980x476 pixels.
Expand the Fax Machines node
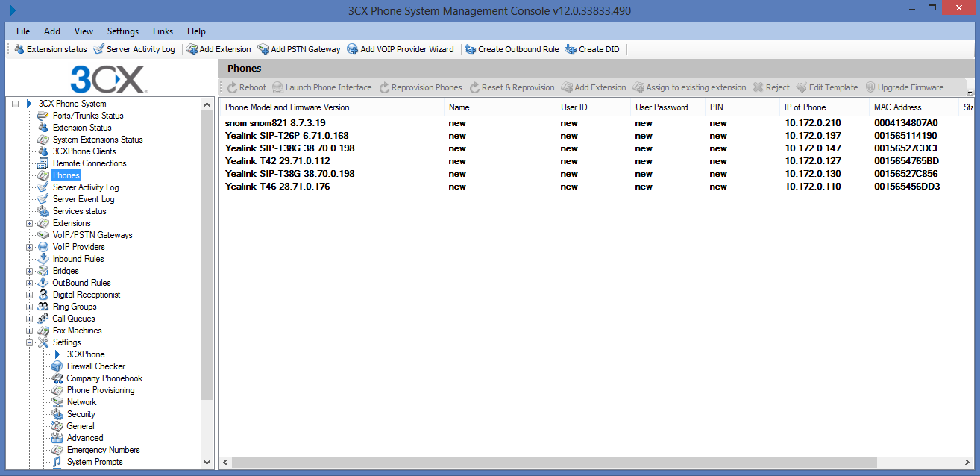click(x=30, y=331)
